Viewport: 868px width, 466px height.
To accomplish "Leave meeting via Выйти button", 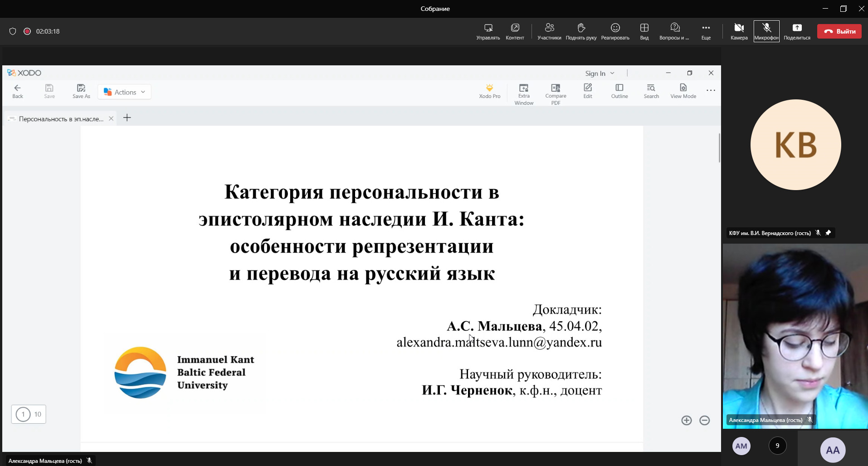I will pos(839,31).
